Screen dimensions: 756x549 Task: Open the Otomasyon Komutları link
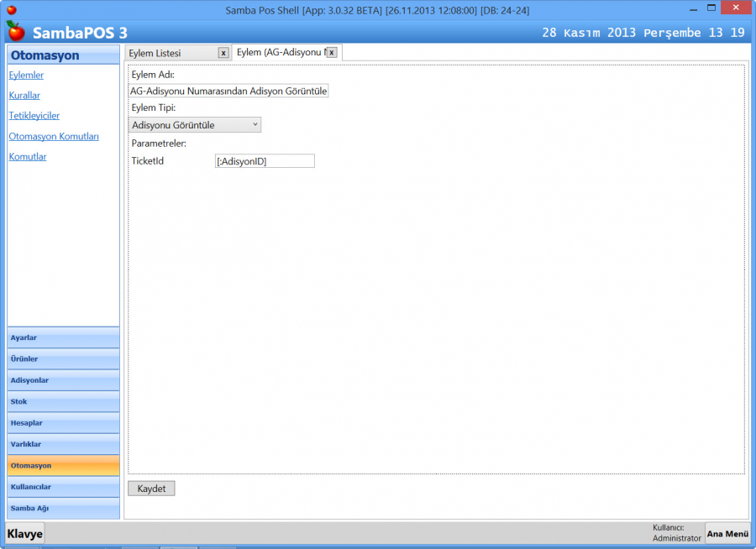point(54,136)
